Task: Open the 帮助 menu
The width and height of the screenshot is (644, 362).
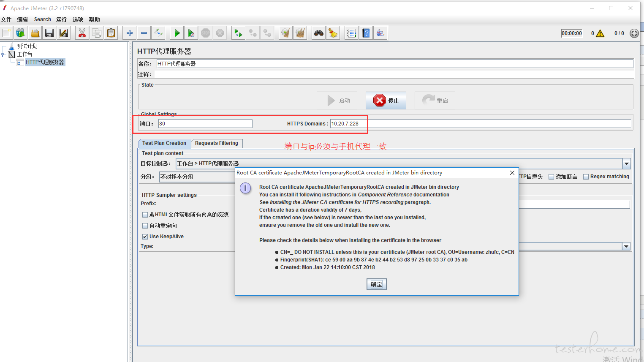Action: (94, 19)
